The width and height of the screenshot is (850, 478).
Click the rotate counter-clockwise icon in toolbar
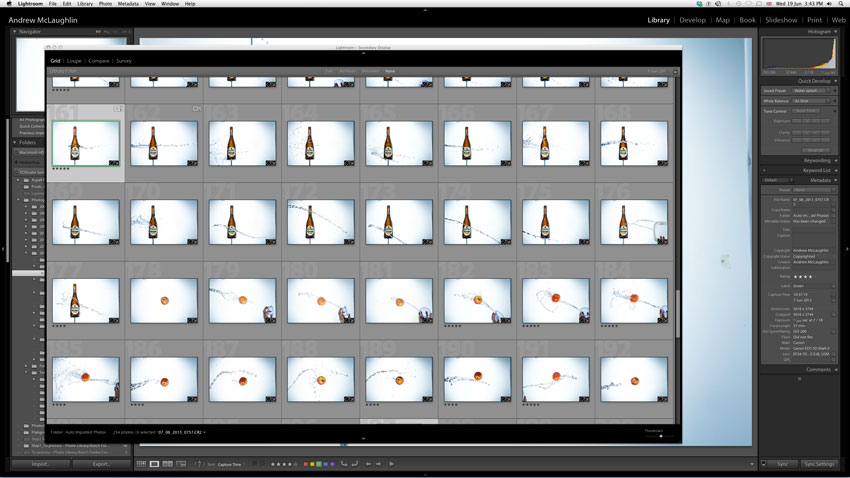pyautogui.click(x=344, y=464)
